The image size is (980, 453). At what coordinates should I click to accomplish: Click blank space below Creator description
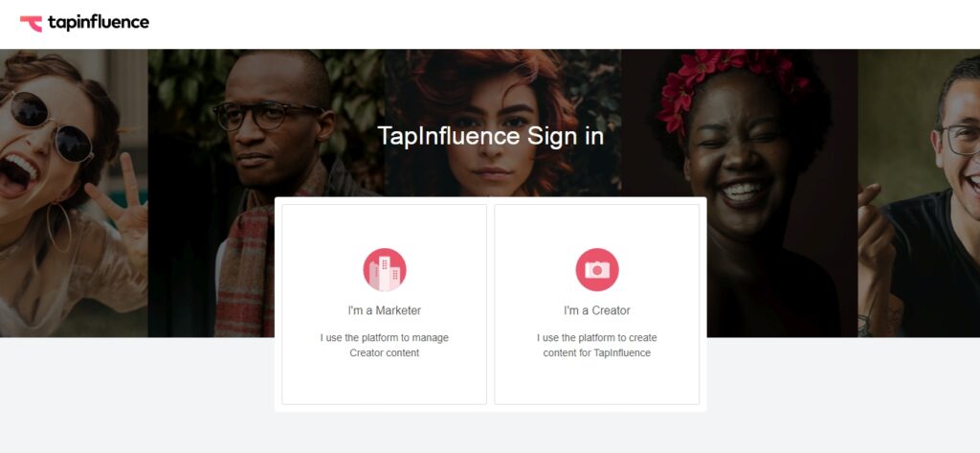coord(597,383)
